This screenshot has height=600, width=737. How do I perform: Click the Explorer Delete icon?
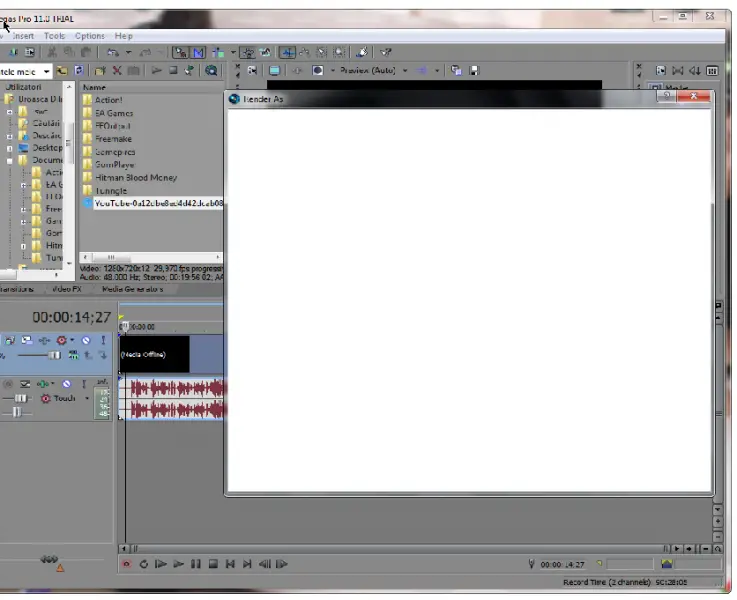pyautogui.click(x=117, y=70)
